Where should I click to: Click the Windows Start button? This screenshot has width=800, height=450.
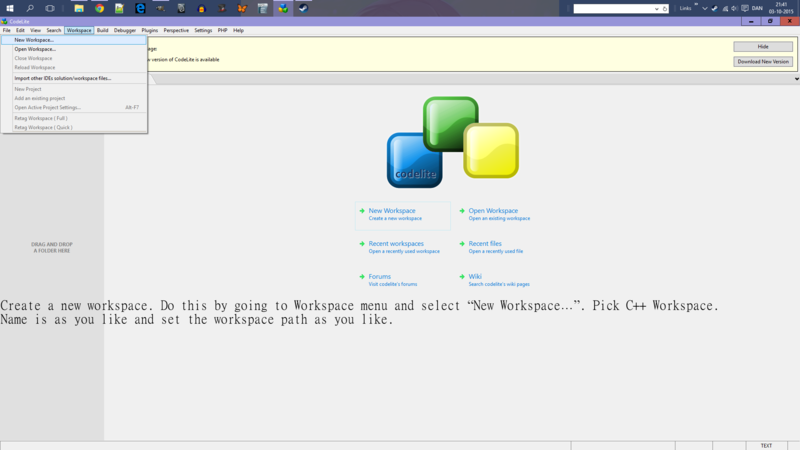pyautogui.click(x=9, y=8)
